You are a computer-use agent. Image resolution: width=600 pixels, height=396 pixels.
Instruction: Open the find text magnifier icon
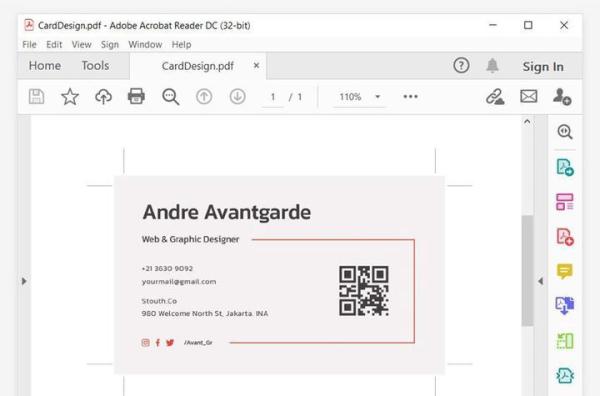coord(170,96)
